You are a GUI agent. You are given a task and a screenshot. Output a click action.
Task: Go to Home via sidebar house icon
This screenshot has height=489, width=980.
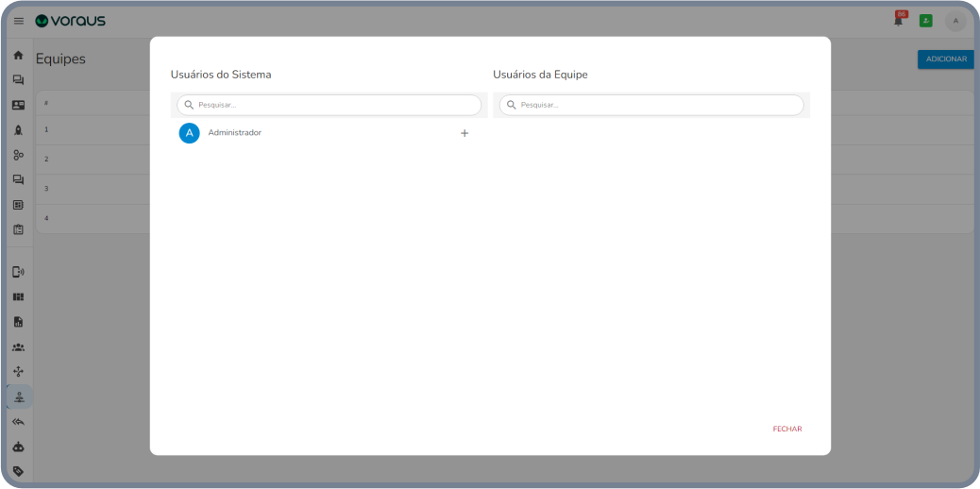18,56
